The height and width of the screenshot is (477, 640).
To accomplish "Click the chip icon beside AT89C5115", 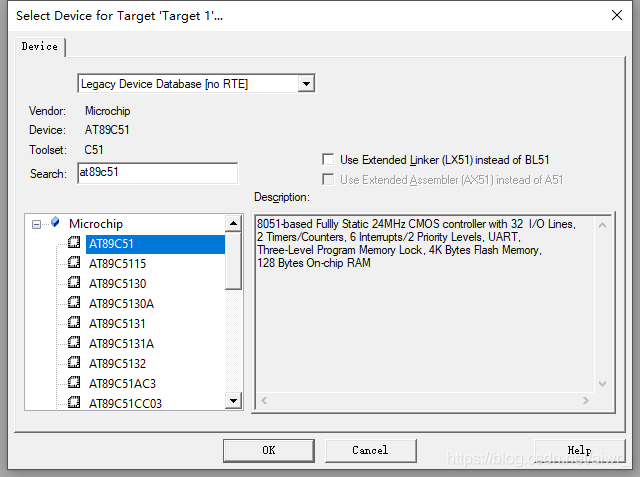I will [74, 262].
